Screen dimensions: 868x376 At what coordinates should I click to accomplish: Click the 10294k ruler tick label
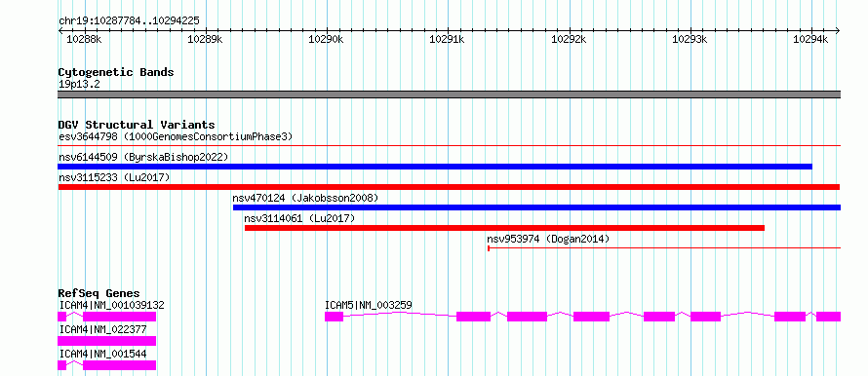tap(811, 39)
